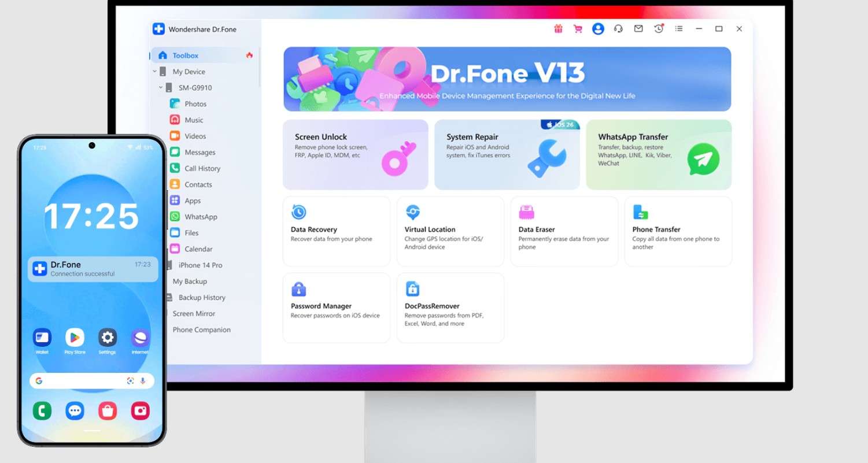Launch the DocPassRemover tool
Image resolution: width=868 pixels, height=463 pixels.
450,308
